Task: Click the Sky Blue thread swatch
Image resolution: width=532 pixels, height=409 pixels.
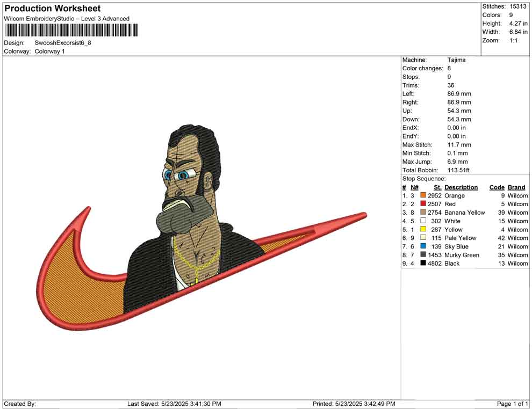Action: tap(423, 246)
